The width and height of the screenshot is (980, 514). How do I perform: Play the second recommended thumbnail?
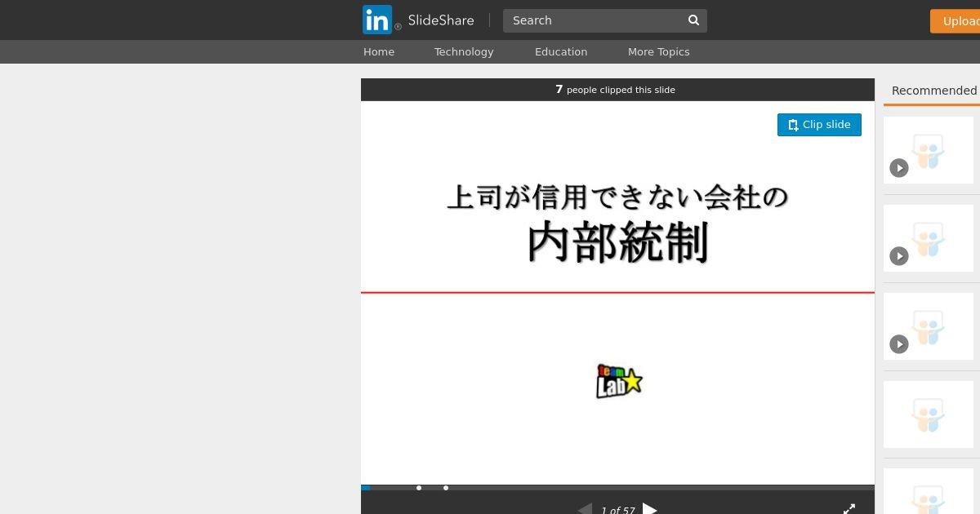pyautogui.click(x=899, y=256)
